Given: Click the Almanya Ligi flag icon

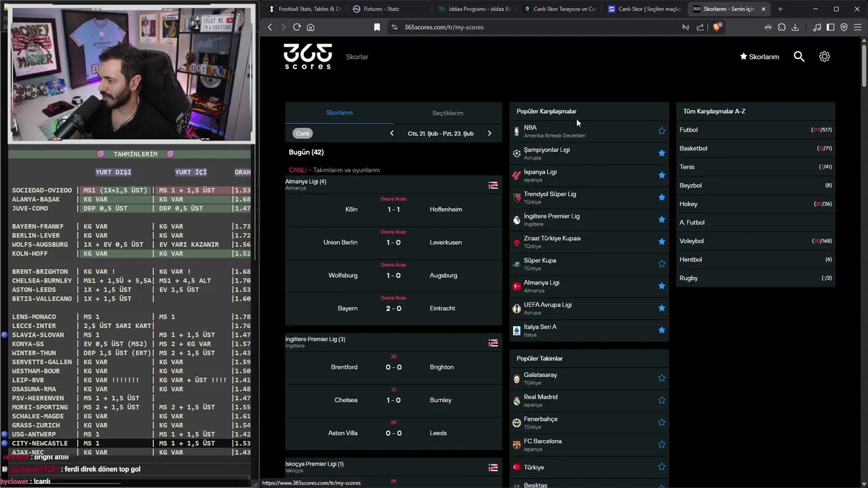Looking at the screenshot, I should (x=493, y=185).
